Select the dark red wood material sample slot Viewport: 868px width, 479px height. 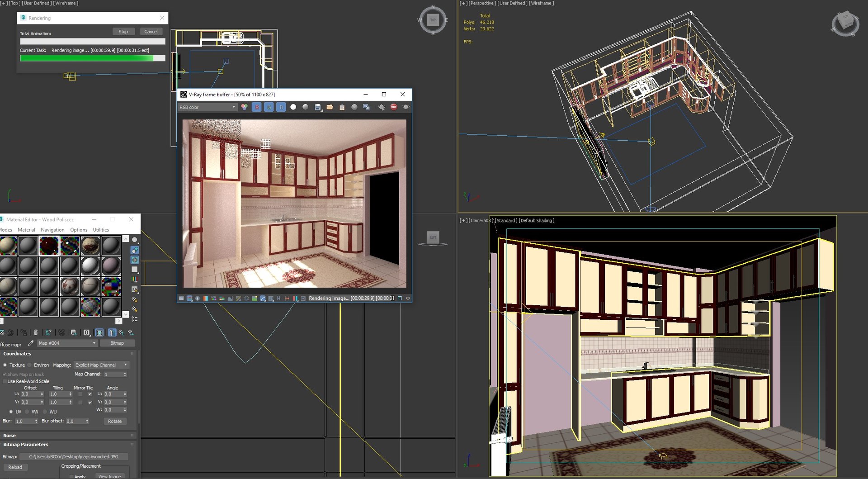(49, 246)
